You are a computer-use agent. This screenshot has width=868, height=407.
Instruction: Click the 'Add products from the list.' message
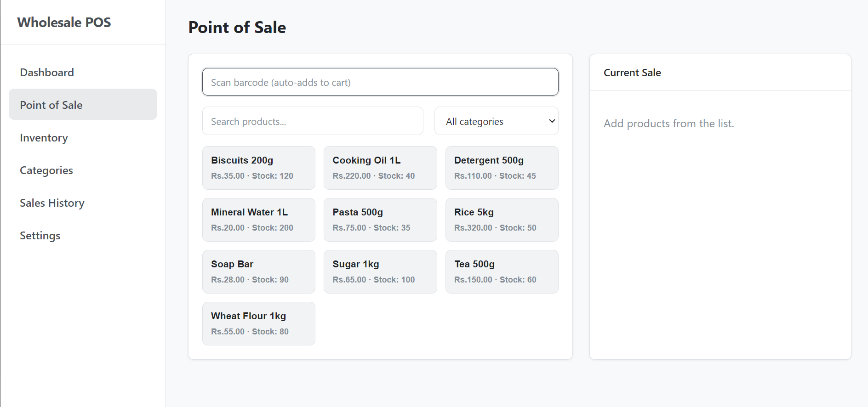coord(668,124)
